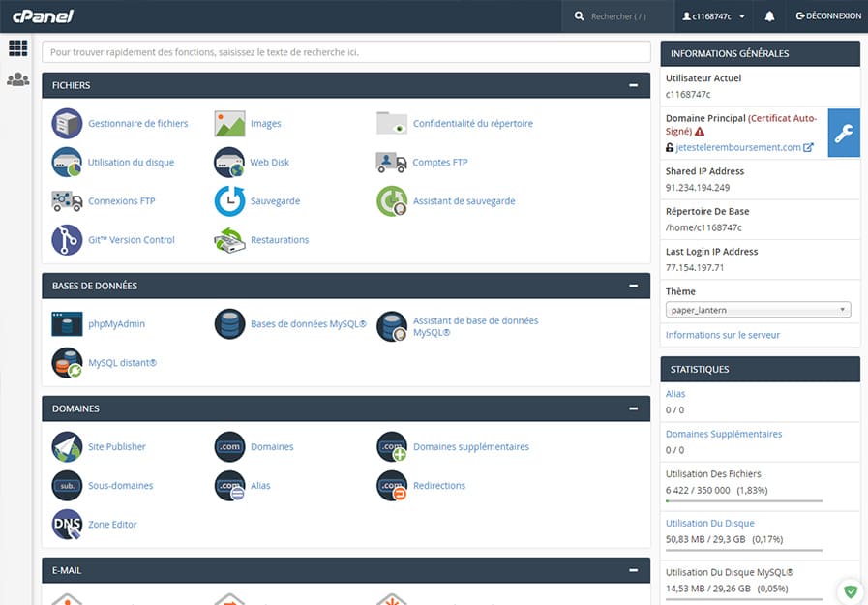Collapse the E-MAIL section
This screenshot has height=605, width=868.
tap(633, 570)
